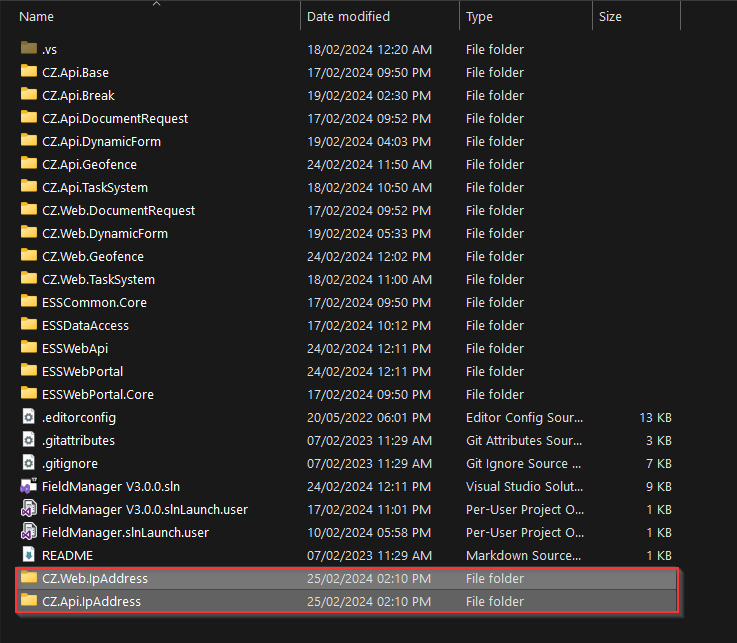737x643 pixels.
Task: Click the README markdown file icon
Action: click(29, 555)
